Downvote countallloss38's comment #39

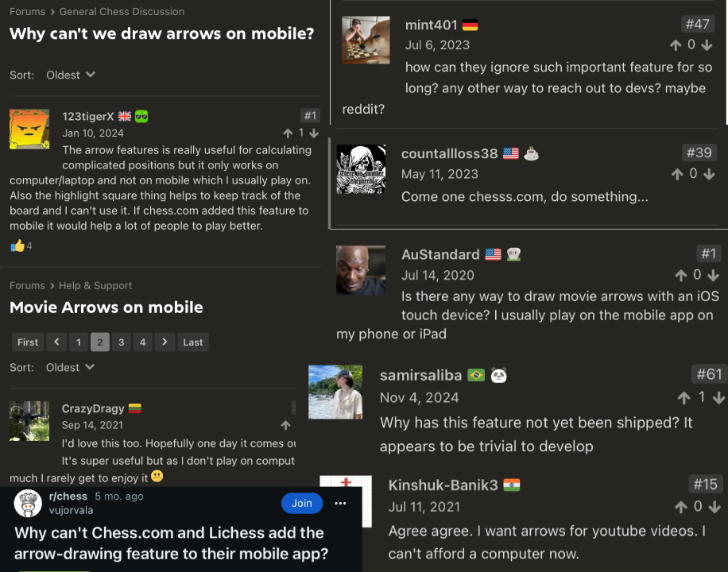pyautogui.click(x=708, y=174)
